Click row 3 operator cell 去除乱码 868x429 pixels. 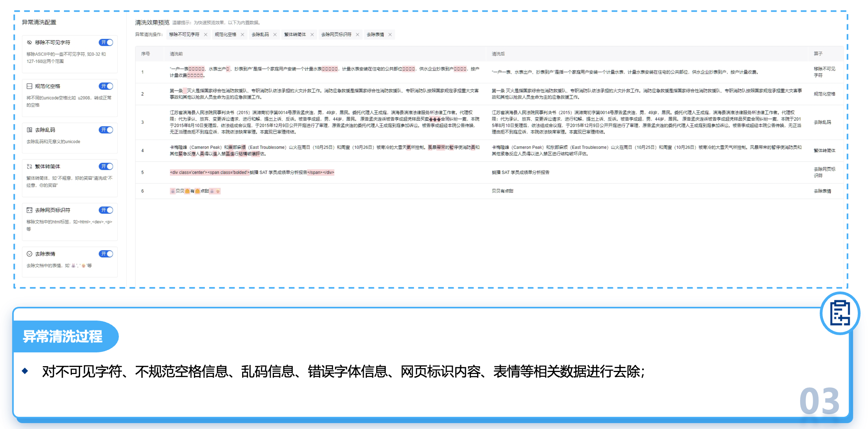pos(822,122)
